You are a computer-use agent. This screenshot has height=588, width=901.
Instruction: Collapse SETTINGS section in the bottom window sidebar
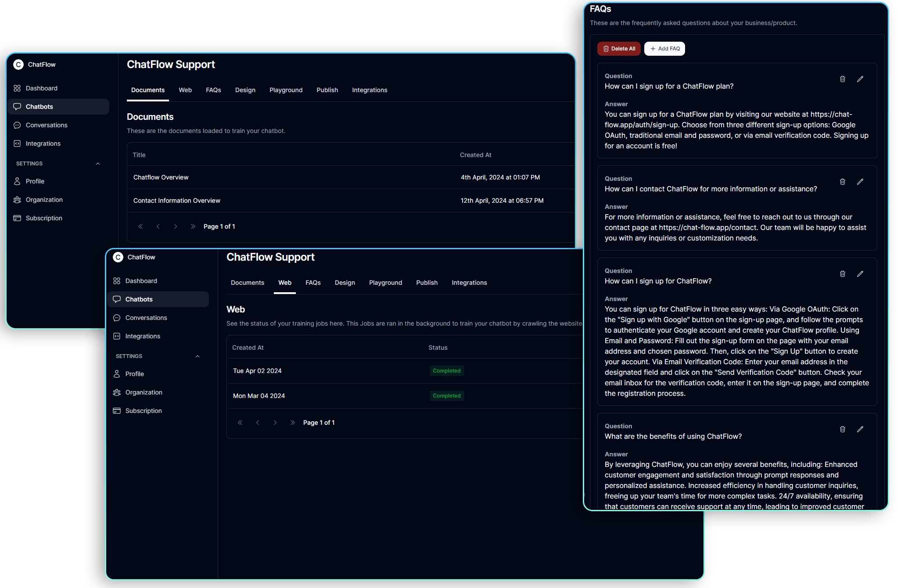point(197,356)
